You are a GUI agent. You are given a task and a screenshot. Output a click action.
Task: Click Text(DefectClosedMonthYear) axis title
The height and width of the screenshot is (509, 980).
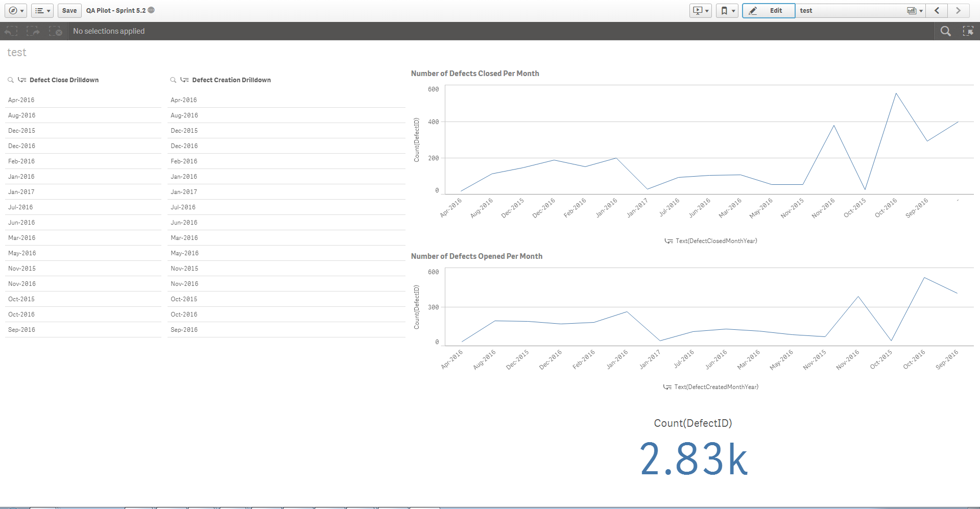pyautogui.click(x=716, y=241)
